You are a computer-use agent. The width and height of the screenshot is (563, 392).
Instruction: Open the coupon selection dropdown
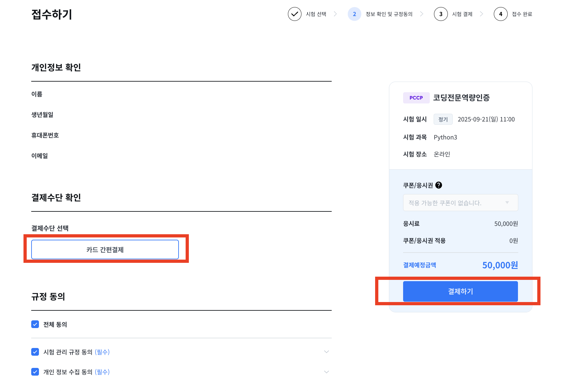[460, 203]
